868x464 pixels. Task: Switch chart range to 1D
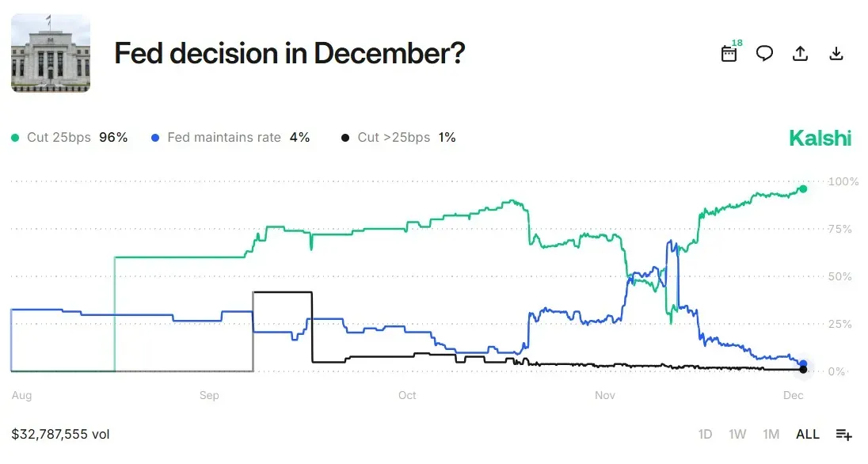click(x=705, y=434)
